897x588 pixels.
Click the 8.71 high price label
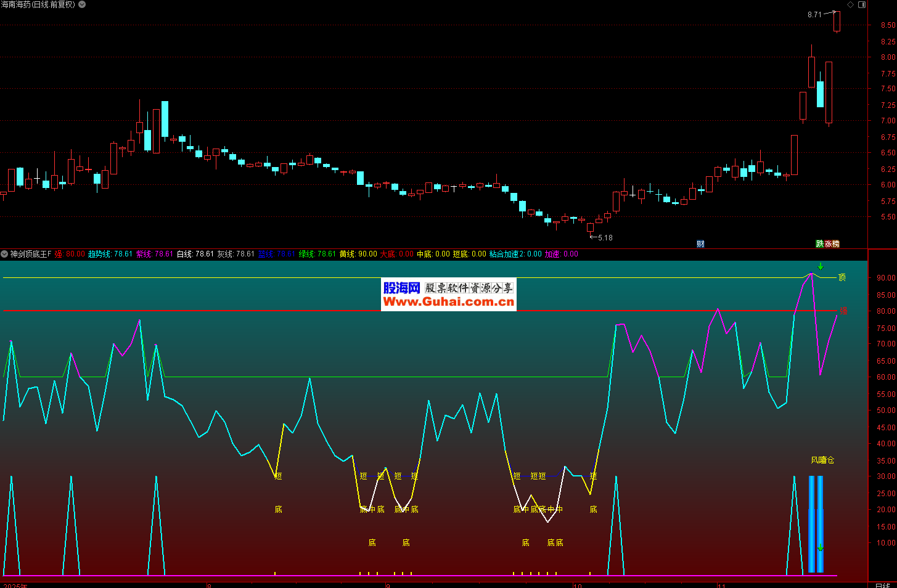[814, 14]
